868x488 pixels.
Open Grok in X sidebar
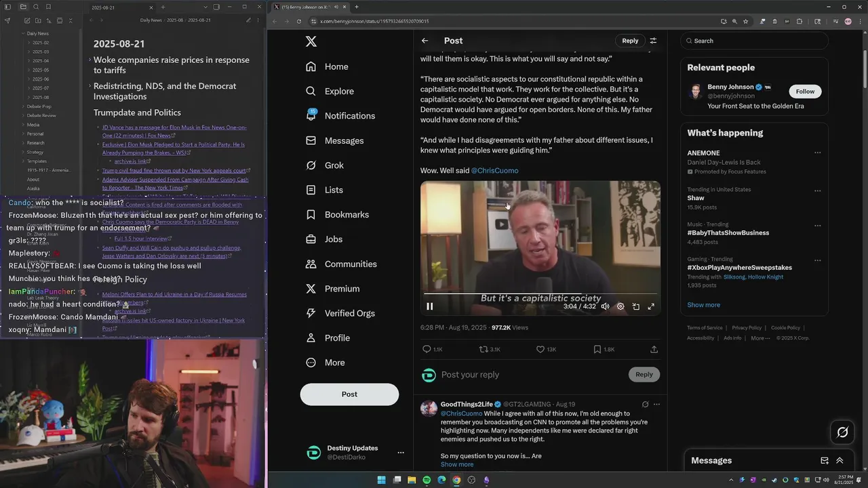[x=325, y=165]
